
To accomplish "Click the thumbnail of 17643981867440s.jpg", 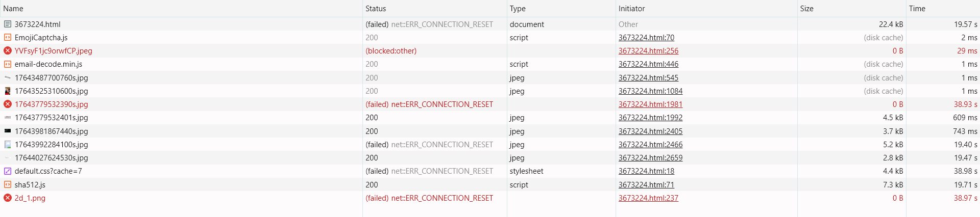I will tap(7, 131).
